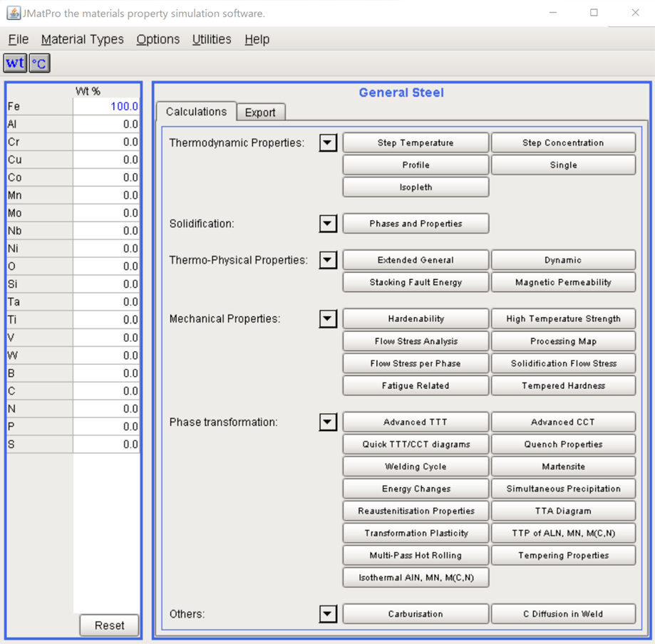Expand the Thermo-Physical Properties dropdown arrow
The image size is (655, 644).
click(x=328, y=260)
